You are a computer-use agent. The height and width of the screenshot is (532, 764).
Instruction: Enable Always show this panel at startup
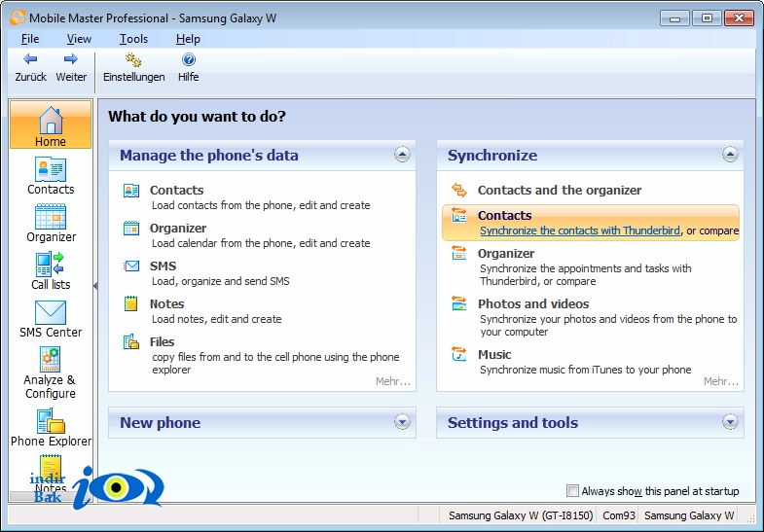pos(572,490)
